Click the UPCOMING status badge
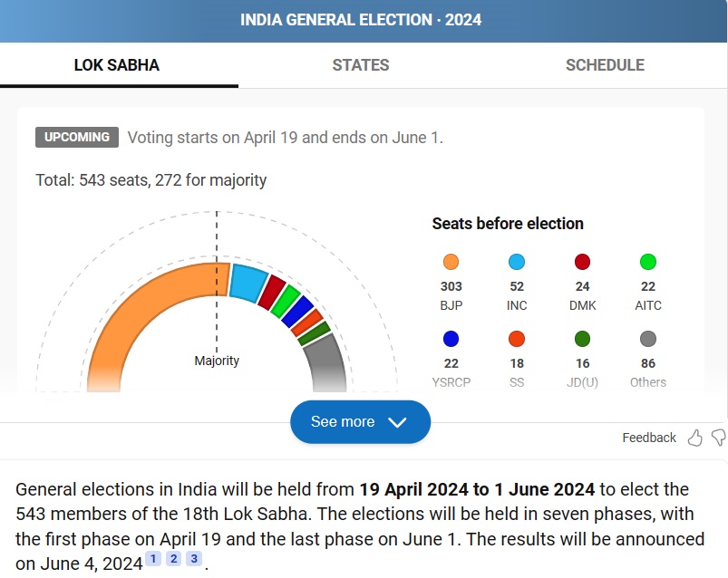The width and height of the screenshot is (728, 578). pyautogui.click(x=77, y=138)
